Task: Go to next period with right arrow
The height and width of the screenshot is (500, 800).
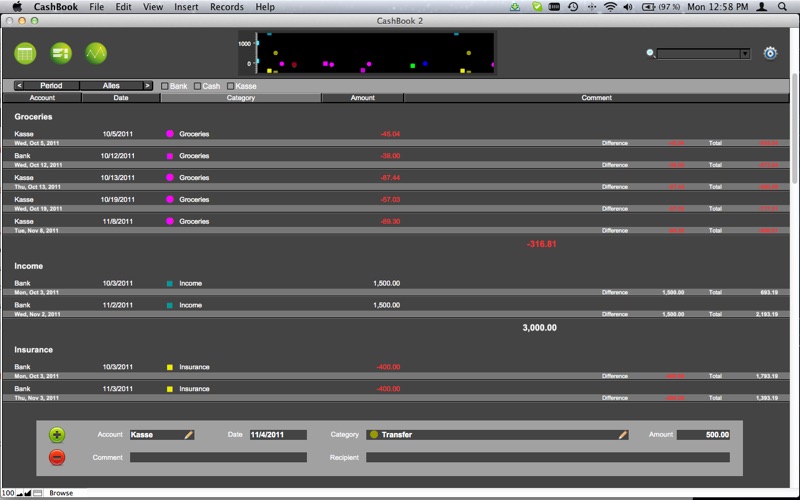Action: point(147,86)
